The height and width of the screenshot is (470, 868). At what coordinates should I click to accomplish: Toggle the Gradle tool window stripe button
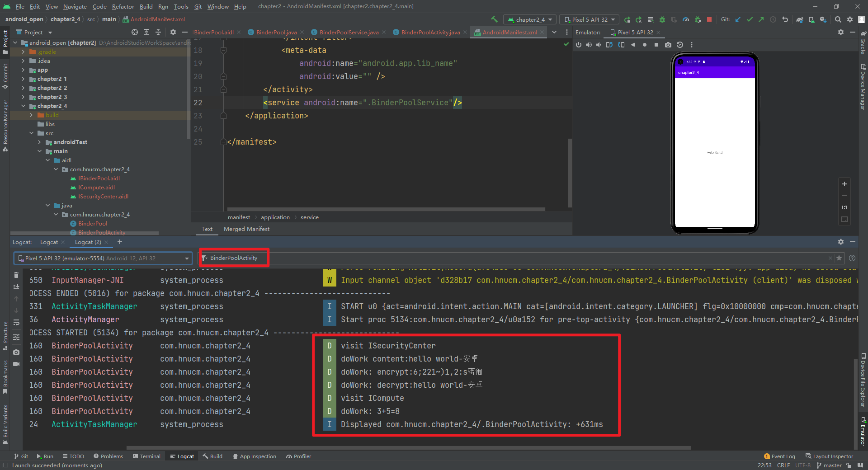point(863,42)
